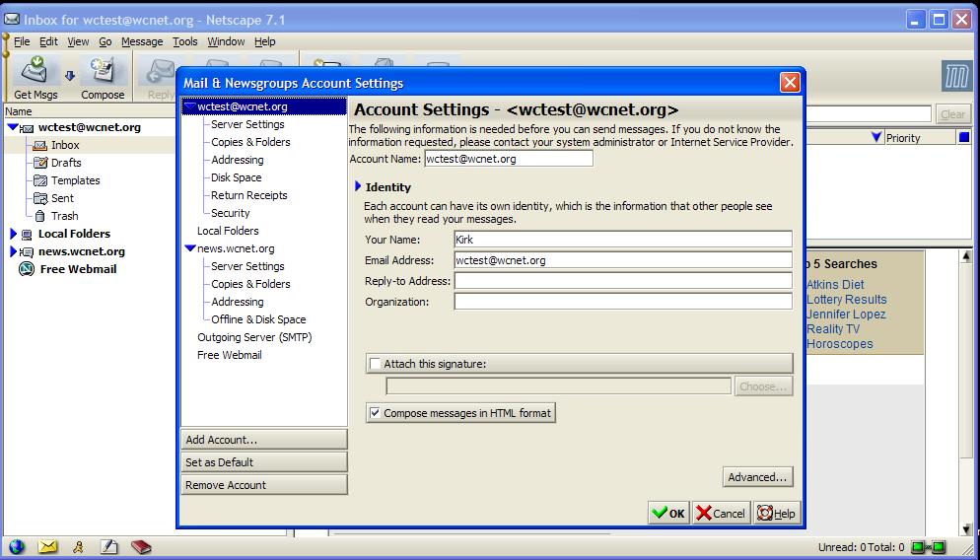This screenshot has height=560, width=980.
Task: Follow the Atkins Diet search link
Action: [834, 285]
